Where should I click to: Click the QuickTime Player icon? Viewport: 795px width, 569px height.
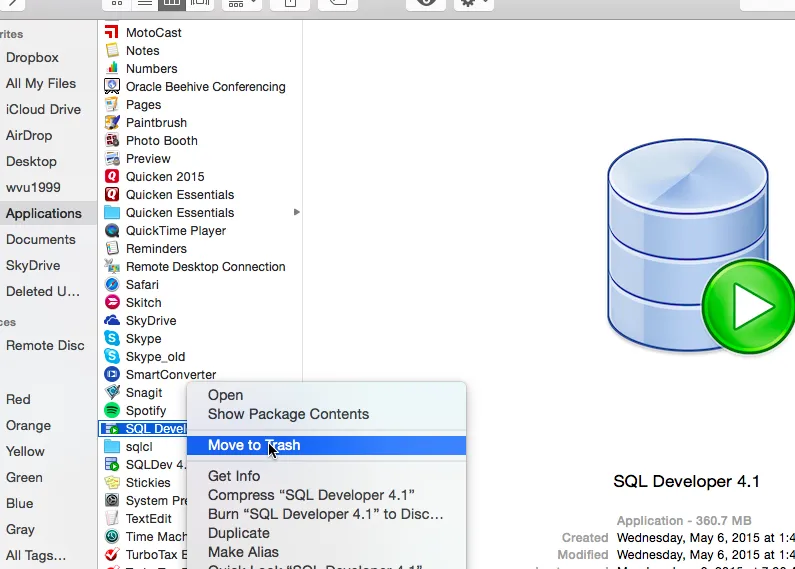click(x=112, y=230)
